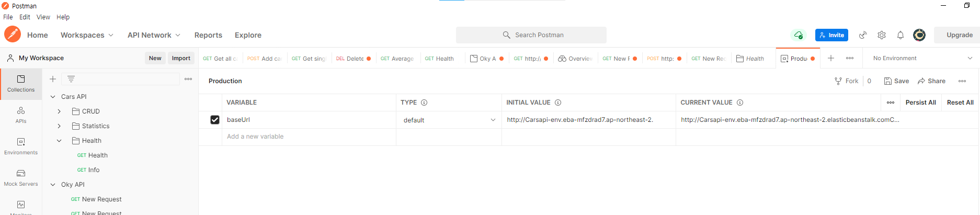Open the tab options ellipsis menu

pos(850,58)
